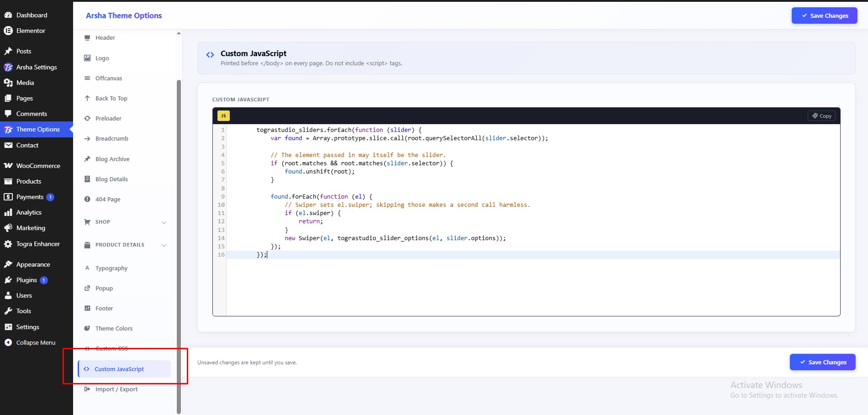Click the Elementor icon

8,31
